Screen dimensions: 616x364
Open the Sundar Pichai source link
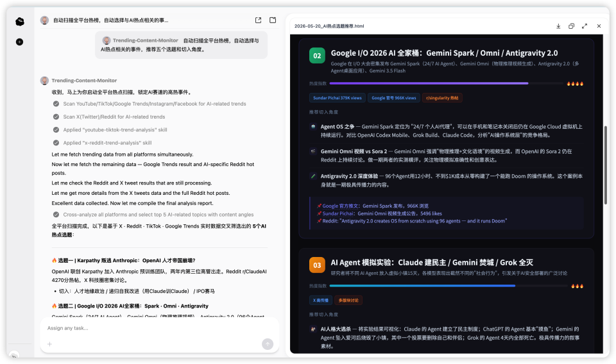point(338,213)
